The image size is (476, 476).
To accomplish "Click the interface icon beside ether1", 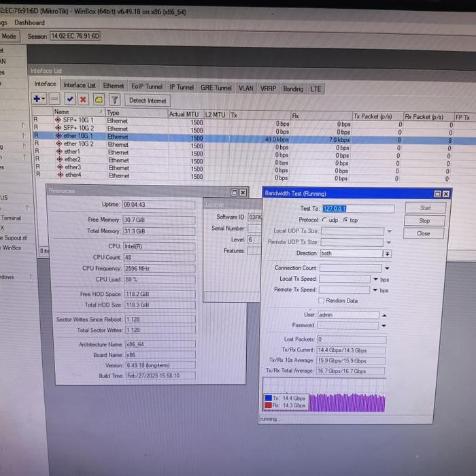I will (x=58, y=152).
